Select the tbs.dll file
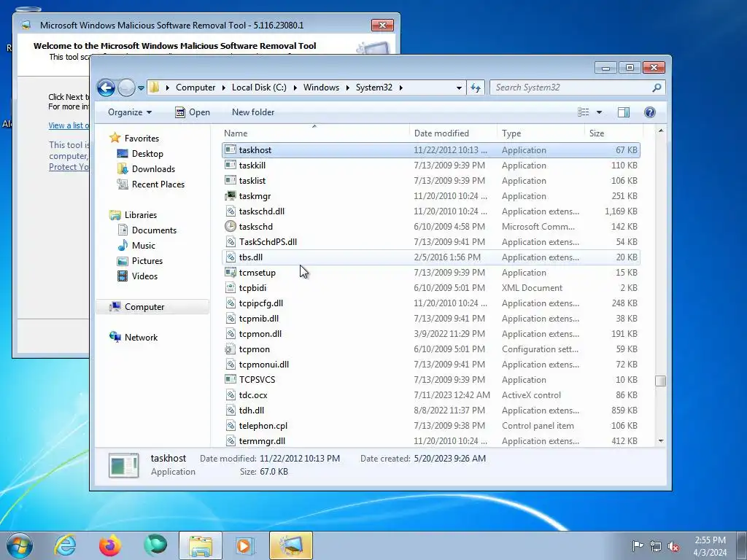 (430, 257)
